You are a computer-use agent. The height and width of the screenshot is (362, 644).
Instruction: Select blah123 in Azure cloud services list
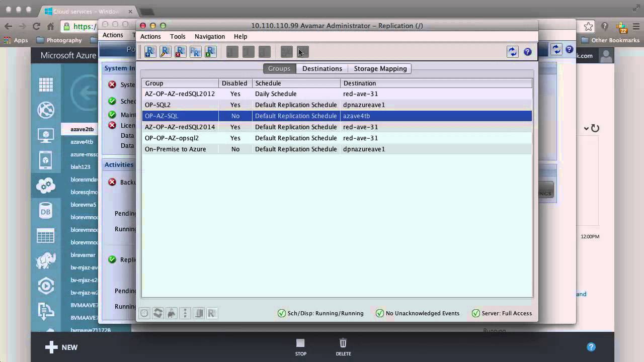pos(80,167)
